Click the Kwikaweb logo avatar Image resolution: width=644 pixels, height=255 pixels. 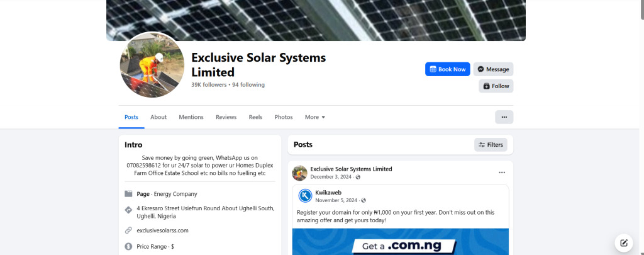pyautogui.click(x=305, y=196)
